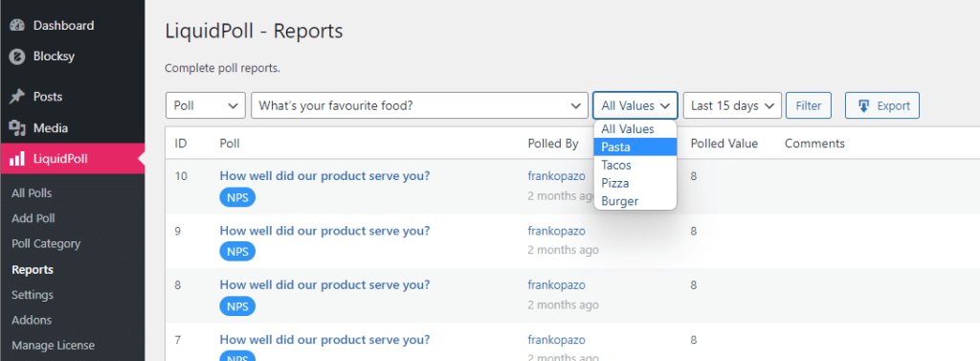Collapse the All Values dropdown
Image resolution: width=980 pixels, height=361 pixels.
[x=635, y=105]
